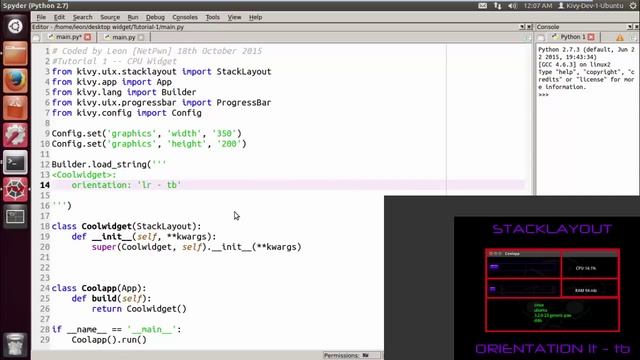Focus the Spyder launcher icon in dock
The image size is (640, 360).
click(15, 189)
